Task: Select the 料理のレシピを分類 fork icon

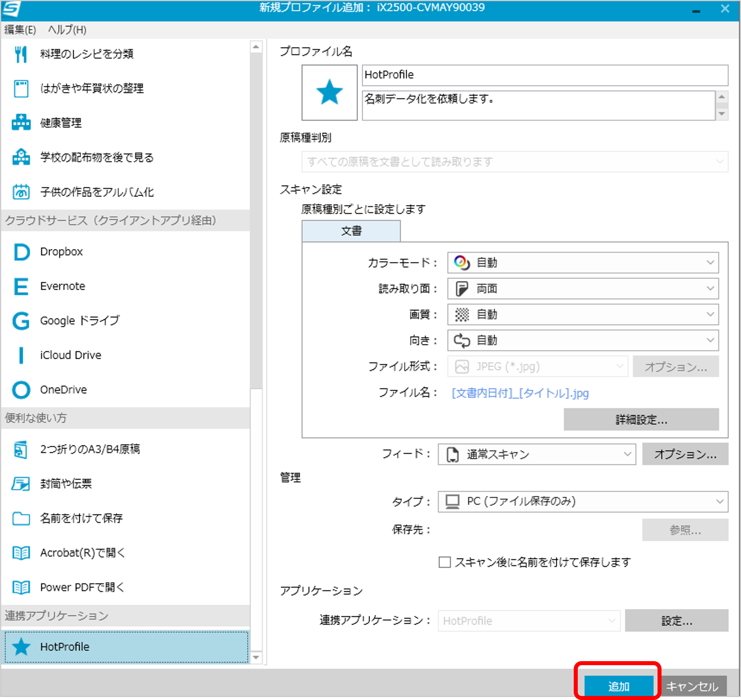Action: pyautogui.click(x=21, y=54)
